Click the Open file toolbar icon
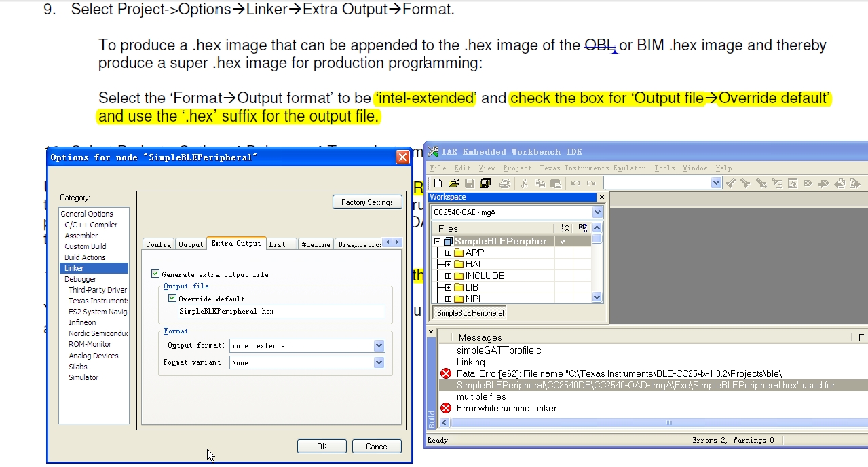 [x=453, y=183]
